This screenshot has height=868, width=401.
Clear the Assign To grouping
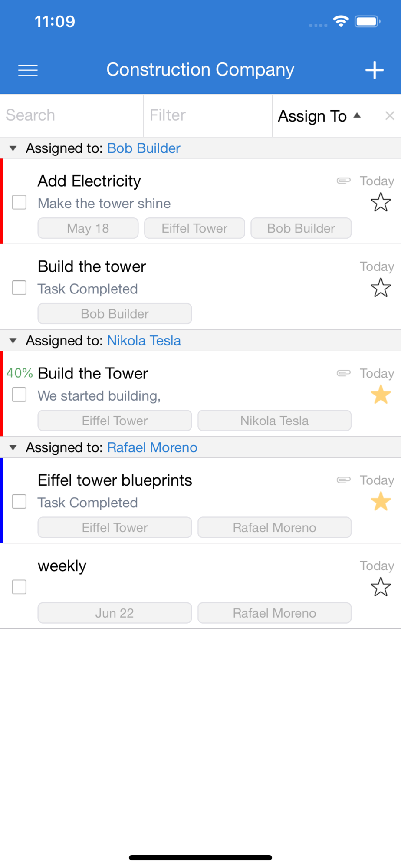pyautogui.click(x=389, y=115)
